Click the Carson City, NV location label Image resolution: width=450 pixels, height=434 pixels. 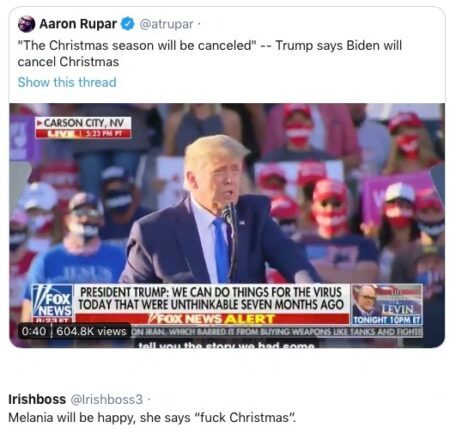tap(83, 123)
